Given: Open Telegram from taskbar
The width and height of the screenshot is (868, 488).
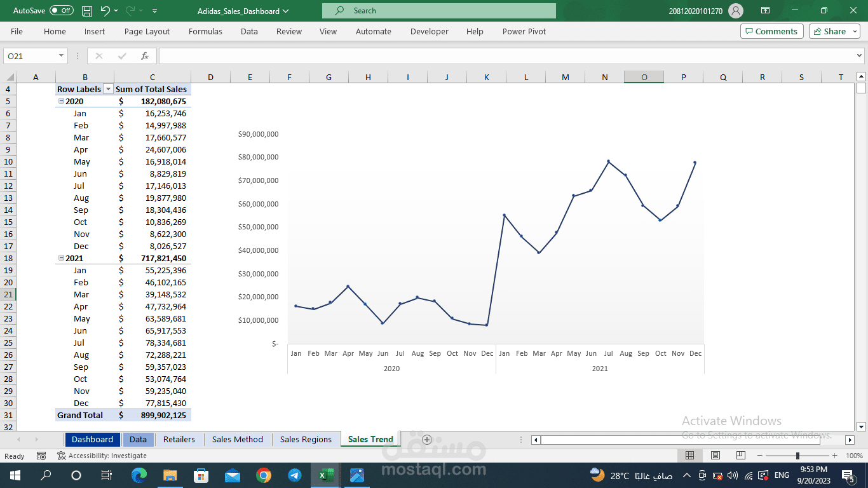Looking at the screenshot, I should (295, 475).
